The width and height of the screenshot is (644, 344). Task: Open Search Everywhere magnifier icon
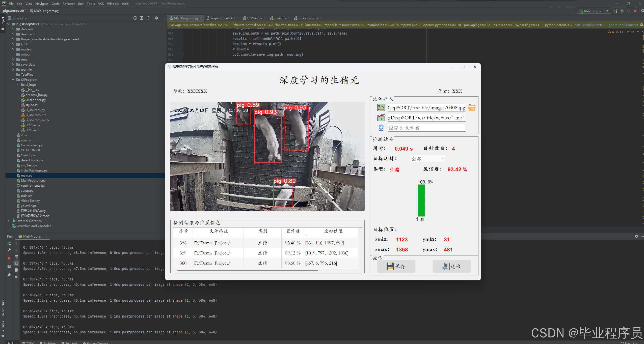pyautogui.click(x=642, y=11)
